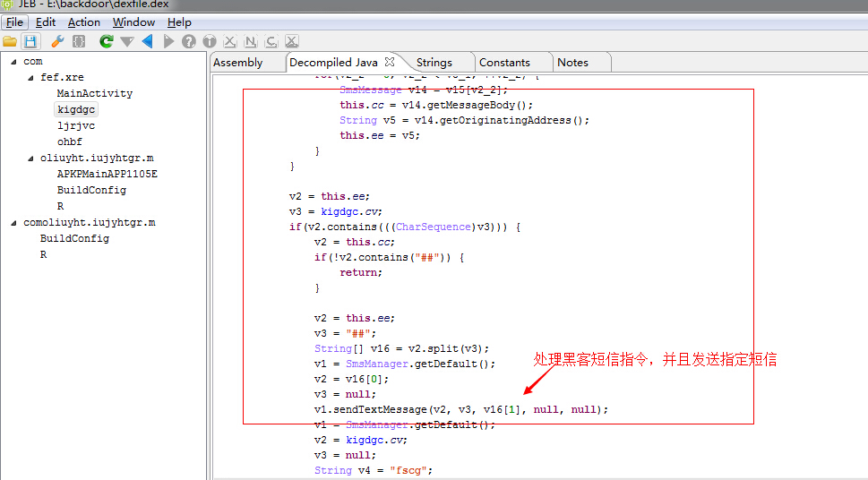Click the 'v3 = kigdgc.cv;' line in the selected block
The height and width of the screenshot is (480, 868).
(x=335, y=211)
